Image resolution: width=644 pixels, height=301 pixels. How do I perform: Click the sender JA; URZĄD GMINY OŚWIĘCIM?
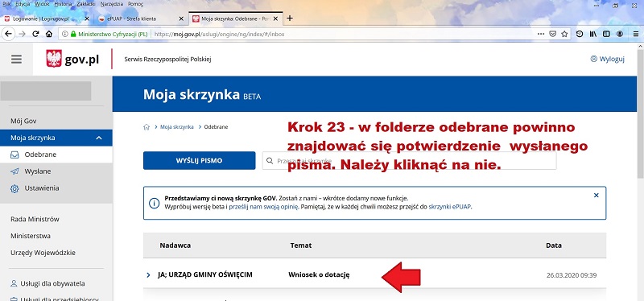[x=205, y=274]
